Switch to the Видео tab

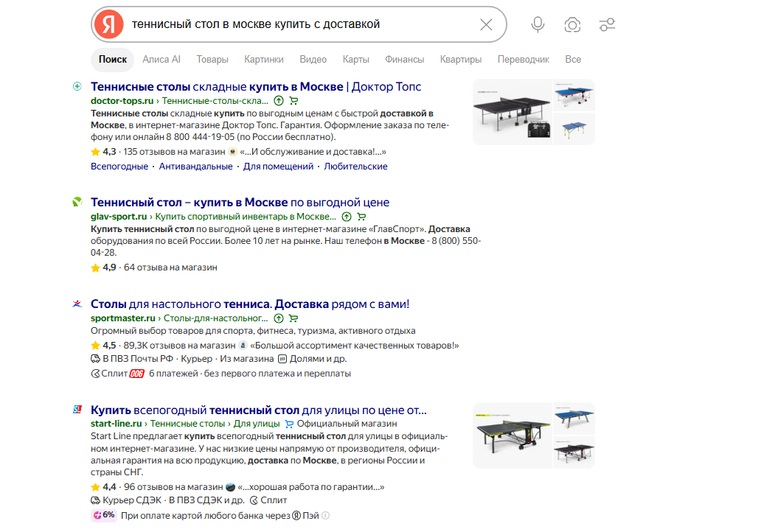coord(313,60)
